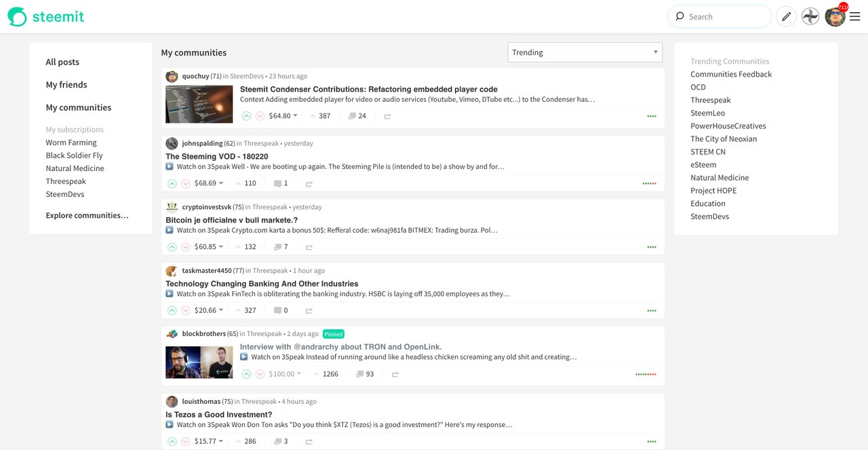The height and width of the screenshot is (450, 868).
Task: Open comments on Technology Changing Banking post
Action: click(281, 310)
